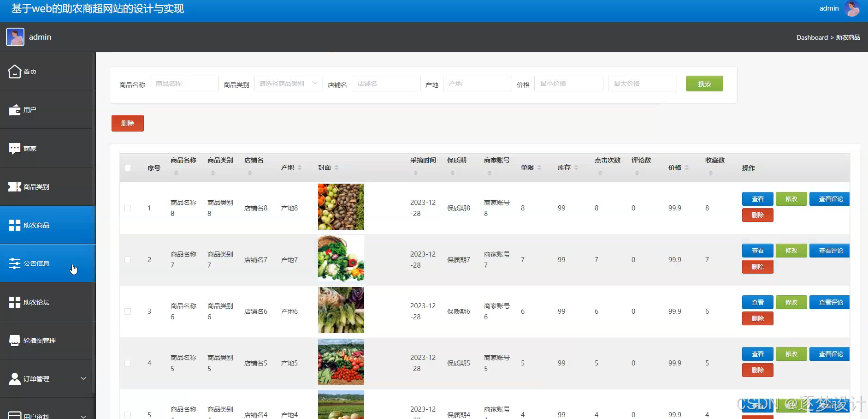
Task: Open the 首页 menu item
Action: click(x=47, y=72)
